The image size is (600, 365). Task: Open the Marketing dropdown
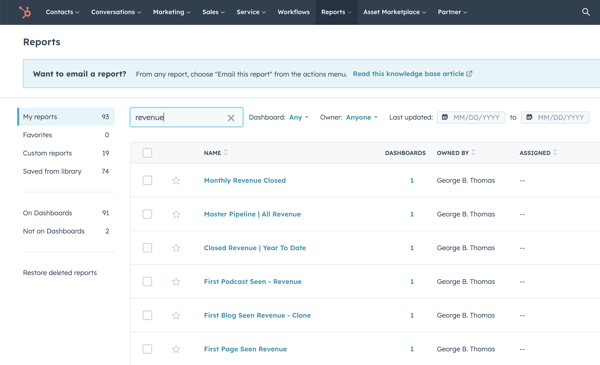point(171,12)
